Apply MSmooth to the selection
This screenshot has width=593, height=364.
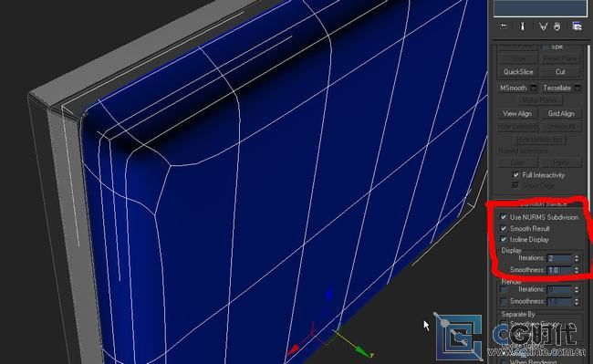coord(514,88)
